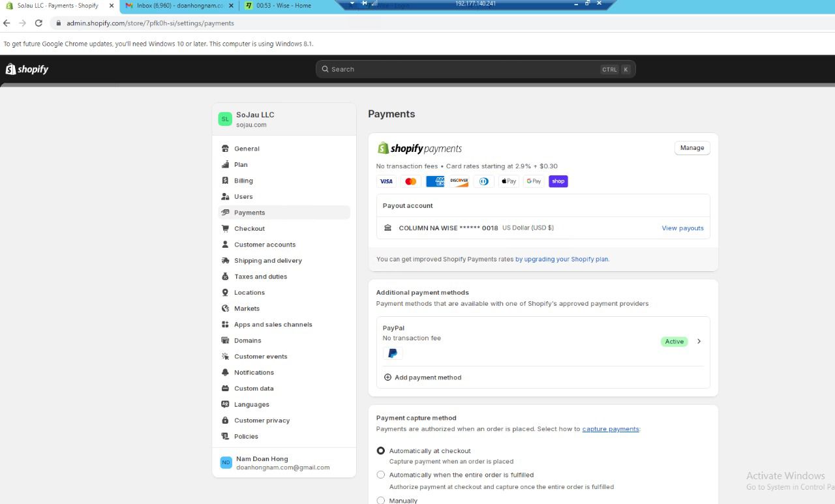
Task: Open the SoJau LLC store switcher
Action: [284, 119]
